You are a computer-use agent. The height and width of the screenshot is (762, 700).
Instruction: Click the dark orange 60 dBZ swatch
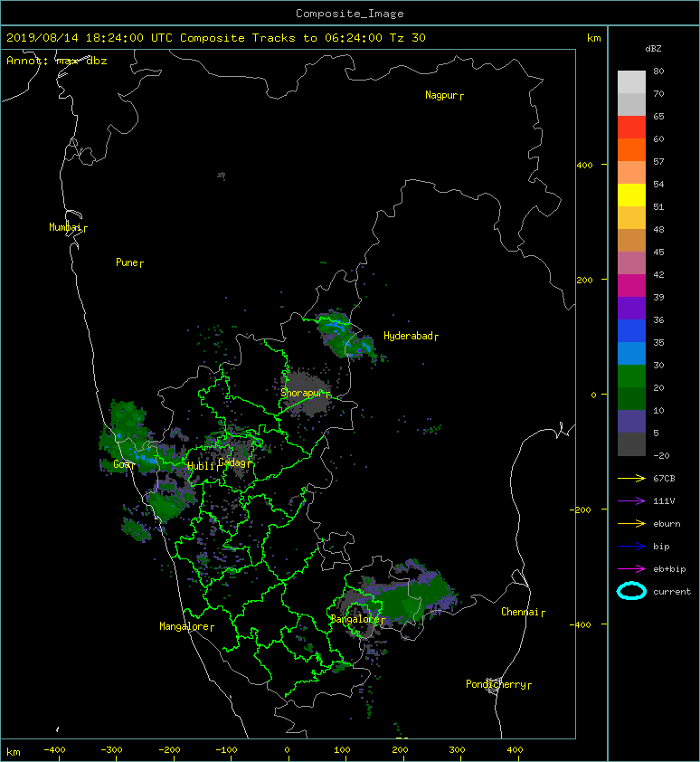pos(631,149)
